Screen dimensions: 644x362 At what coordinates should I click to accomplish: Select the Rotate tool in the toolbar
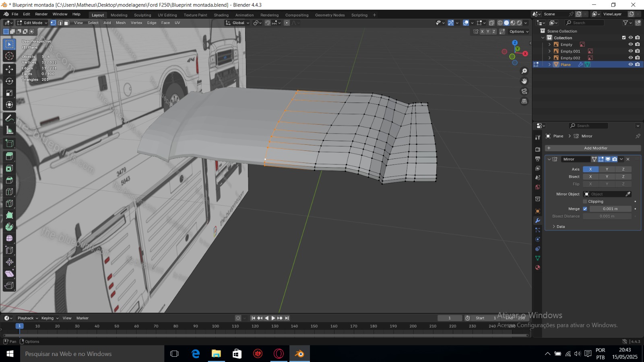coord(9,81)
